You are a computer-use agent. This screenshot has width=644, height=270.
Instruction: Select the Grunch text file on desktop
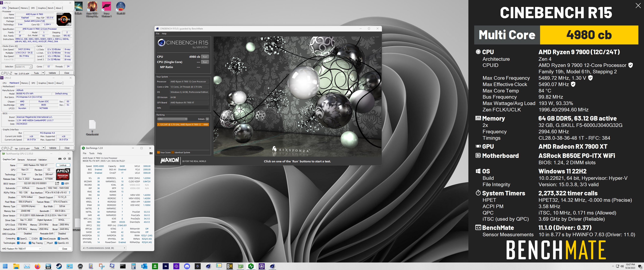(x=92, y=128)
